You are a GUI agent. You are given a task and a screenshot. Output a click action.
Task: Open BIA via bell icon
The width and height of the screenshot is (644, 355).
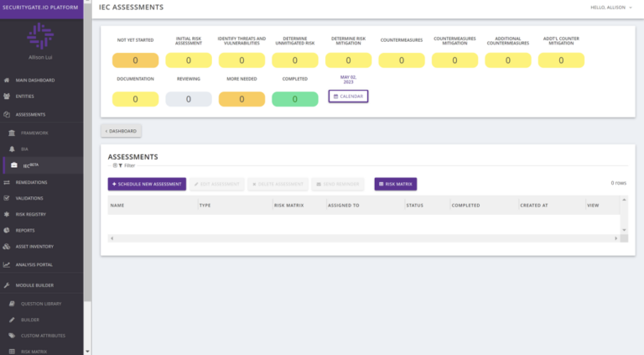point(12,149)
